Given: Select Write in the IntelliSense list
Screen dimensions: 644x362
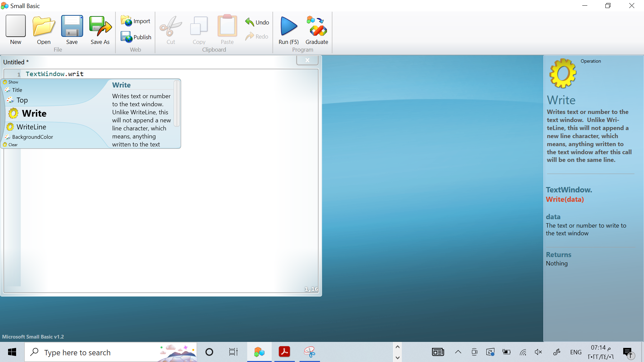Looking at the screenshot, I should (28, 113).
